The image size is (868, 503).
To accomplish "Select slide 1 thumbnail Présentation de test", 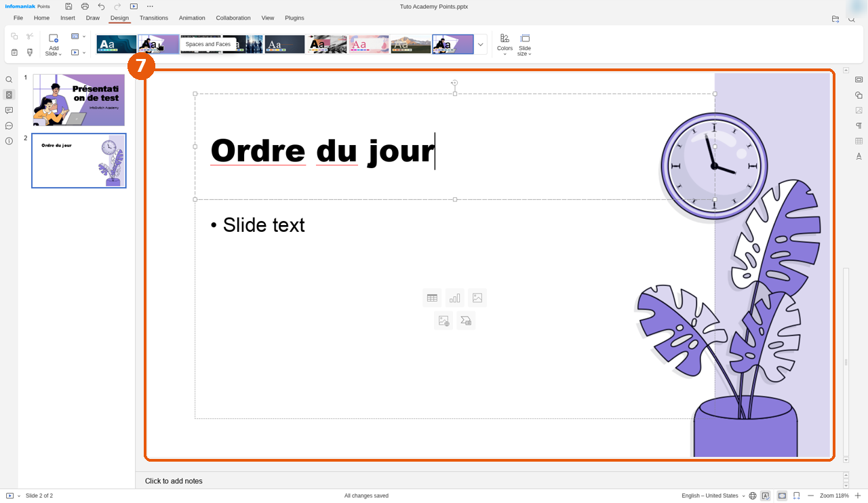I will point(79,100).
